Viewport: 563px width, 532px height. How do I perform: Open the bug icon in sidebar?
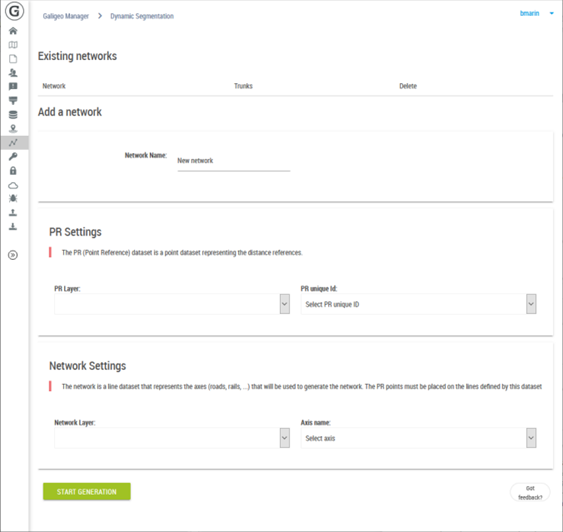13,199
